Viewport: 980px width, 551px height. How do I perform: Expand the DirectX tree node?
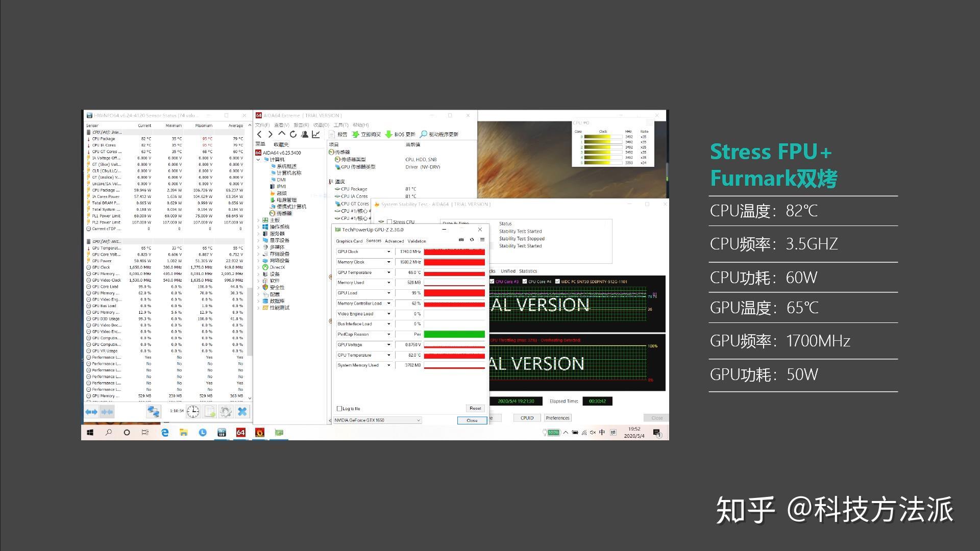pos(258,267)
